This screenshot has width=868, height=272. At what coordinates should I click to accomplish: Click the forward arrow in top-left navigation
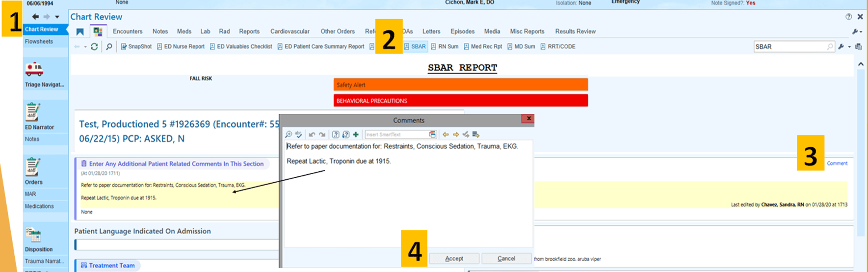tap(47, 17)
